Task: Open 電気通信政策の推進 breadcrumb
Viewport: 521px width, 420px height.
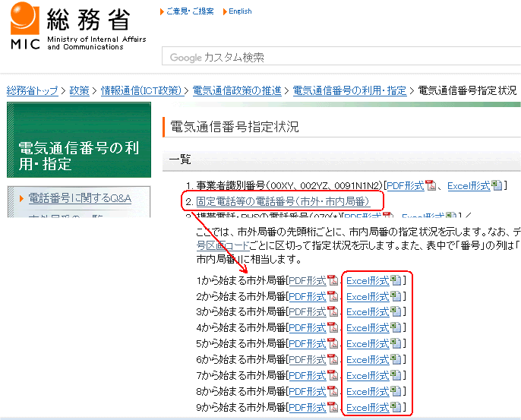Action: point(237,90)
